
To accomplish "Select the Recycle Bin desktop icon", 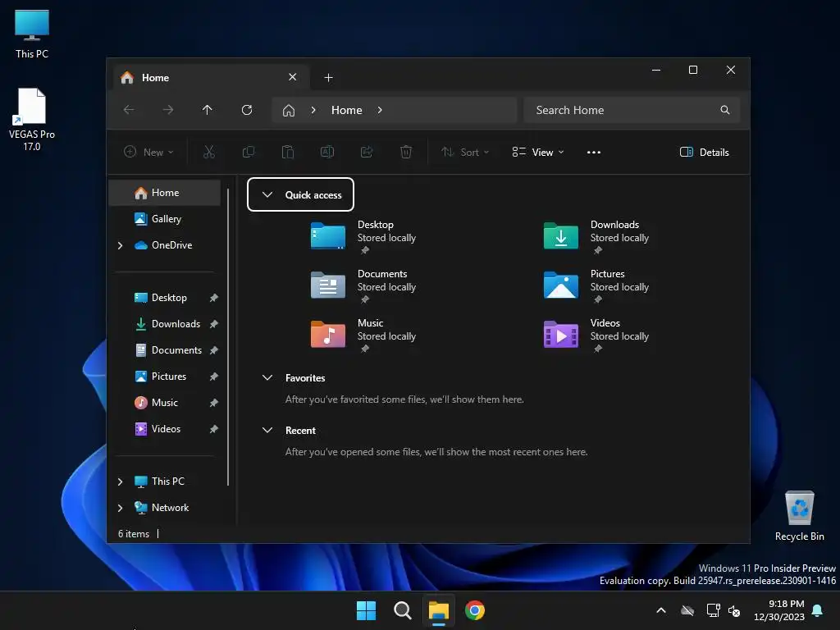I will pos(799,516).
